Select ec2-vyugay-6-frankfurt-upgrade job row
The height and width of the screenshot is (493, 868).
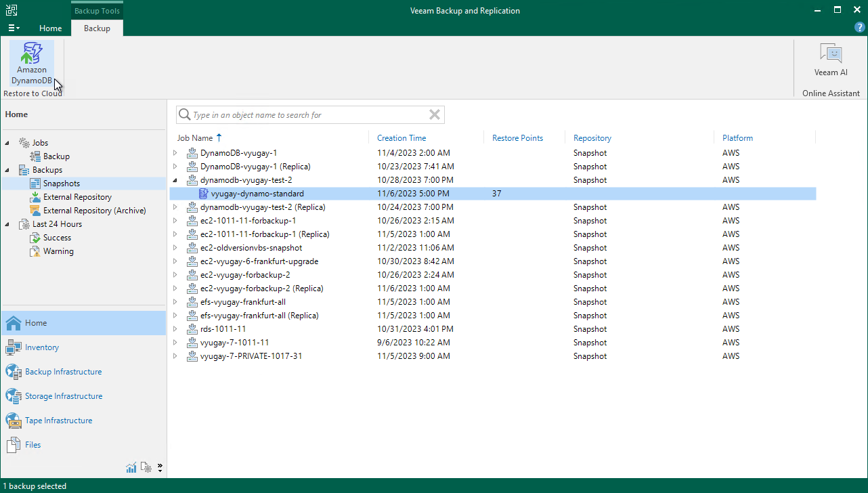click(x=492, y=261)
